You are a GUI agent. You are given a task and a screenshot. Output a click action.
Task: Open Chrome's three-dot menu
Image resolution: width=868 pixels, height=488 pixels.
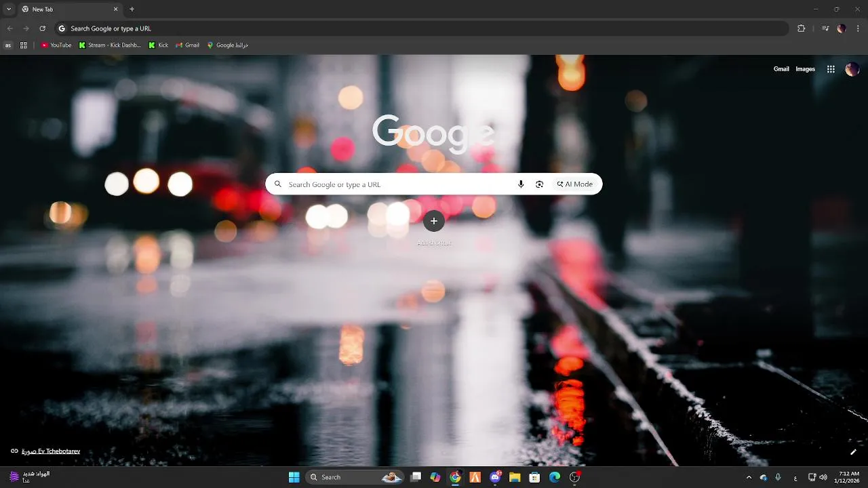click(x=858, y=28)
